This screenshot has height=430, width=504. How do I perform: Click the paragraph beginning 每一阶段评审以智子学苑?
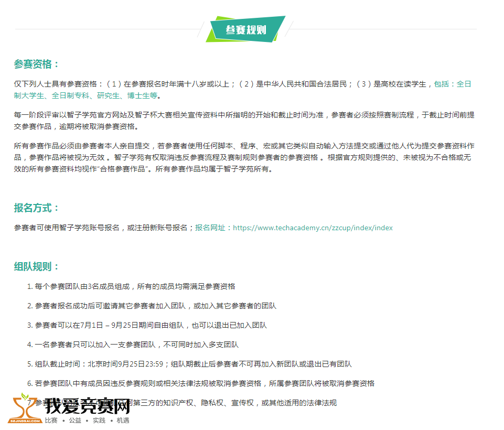(x=244, y=121)
